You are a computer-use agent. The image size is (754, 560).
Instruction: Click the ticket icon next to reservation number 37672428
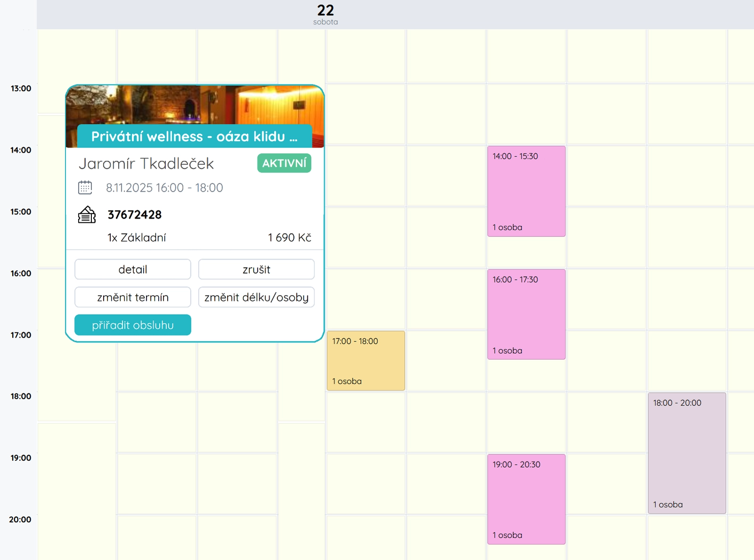pos(86,215)
